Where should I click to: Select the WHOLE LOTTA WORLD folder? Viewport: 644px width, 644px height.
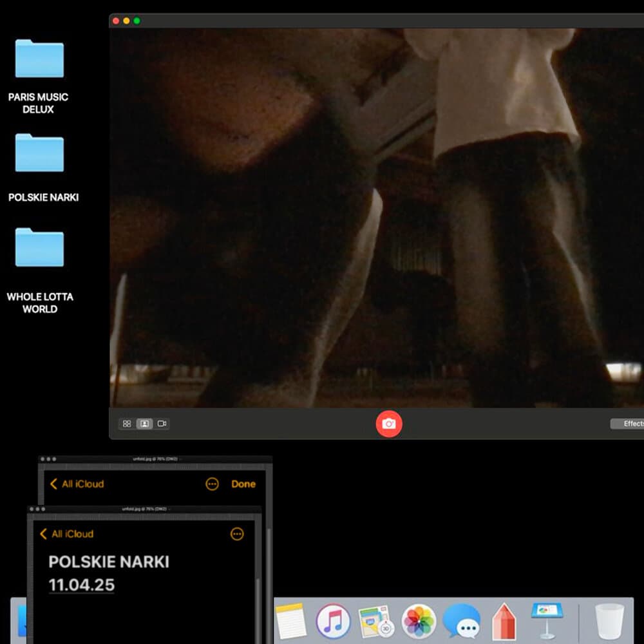pyautogui.click(x=39, y=248)
